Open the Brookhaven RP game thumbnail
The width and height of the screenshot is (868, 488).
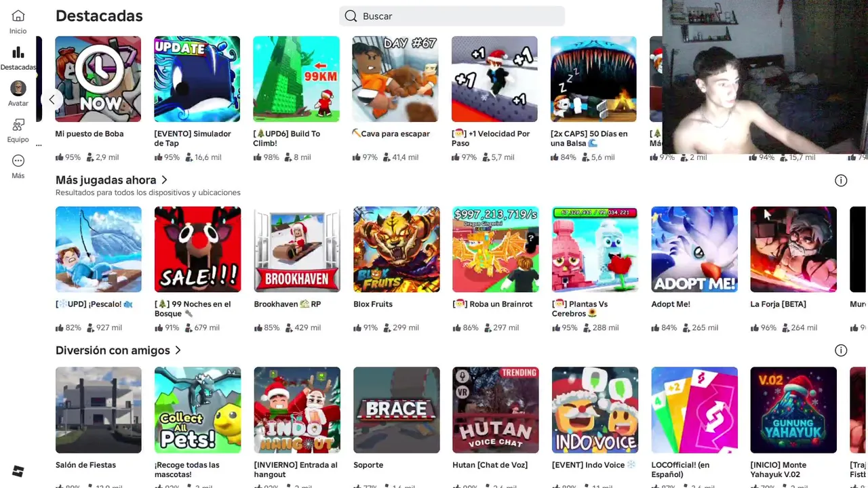point(297,249)
